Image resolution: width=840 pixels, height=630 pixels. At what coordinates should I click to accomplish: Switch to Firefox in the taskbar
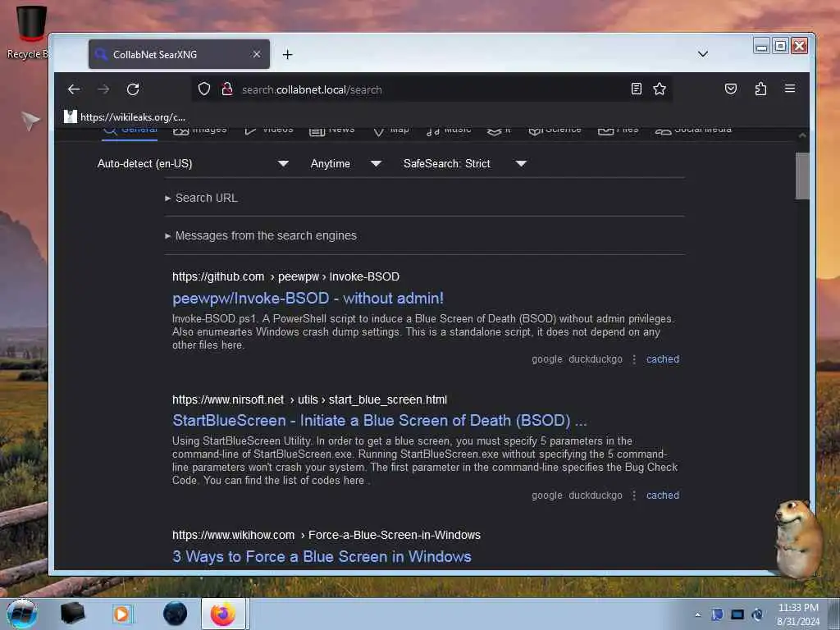pyautogui.click(x=223, y=614)
